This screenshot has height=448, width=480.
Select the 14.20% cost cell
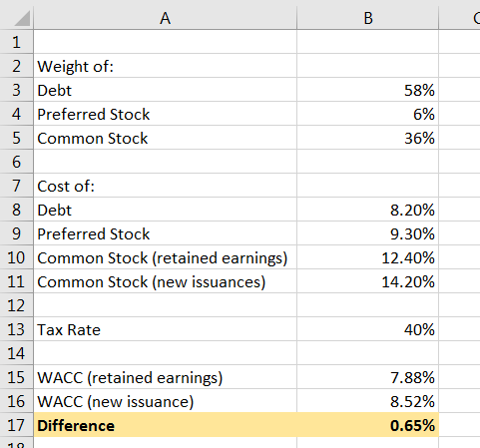point(368,281)
